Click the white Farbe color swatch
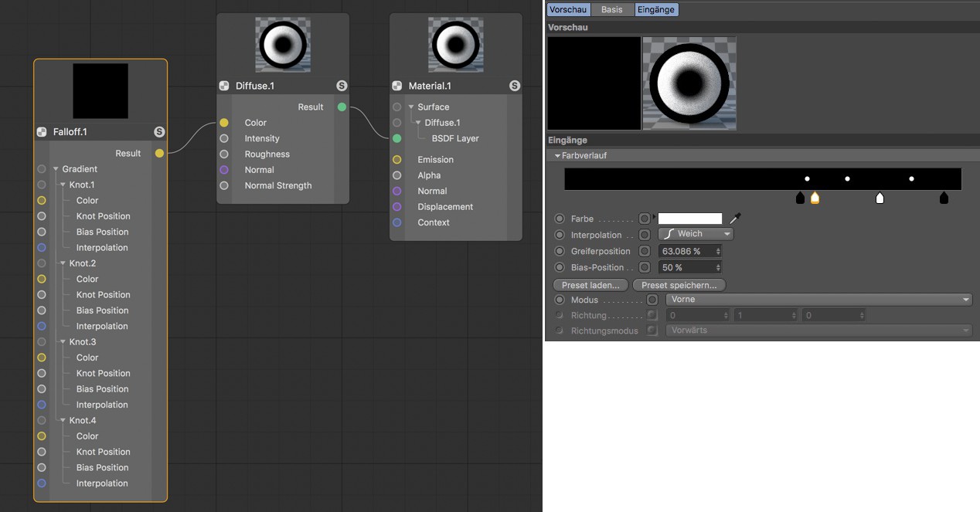The image size is (980, 512). click(690, 219)
